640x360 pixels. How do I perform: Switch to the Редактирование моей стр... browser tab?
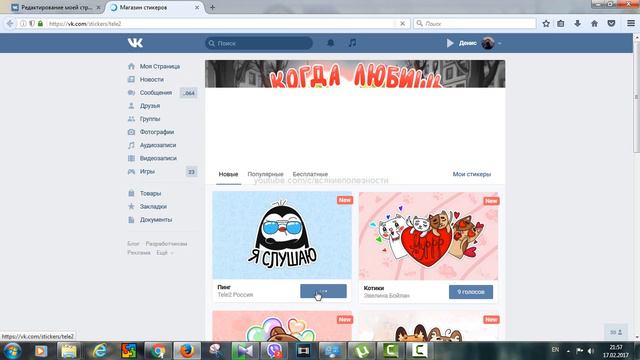pyautogui.click(x=56, y=7)
